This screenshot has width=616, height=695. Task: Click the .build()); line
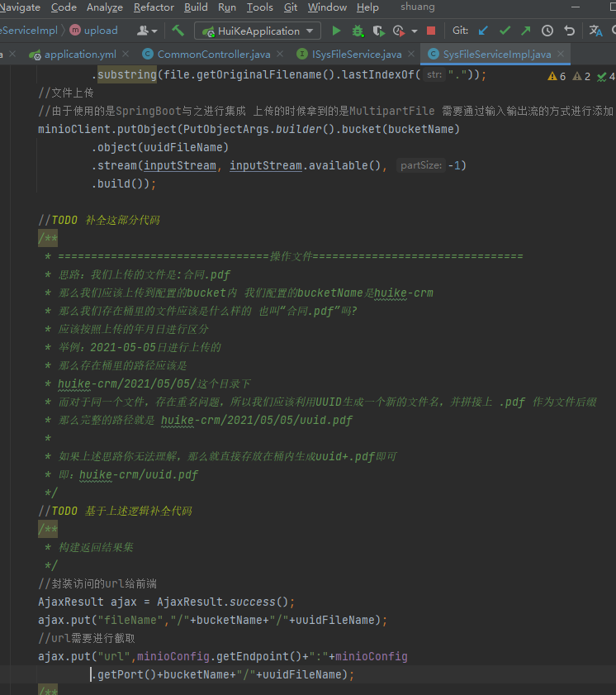pos(124,183)
